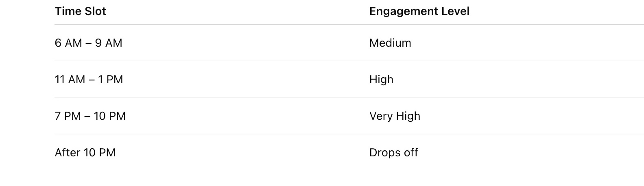
Task: Click the Engagement Level column header
Action: pyautogui.click(x=419, y=11)
